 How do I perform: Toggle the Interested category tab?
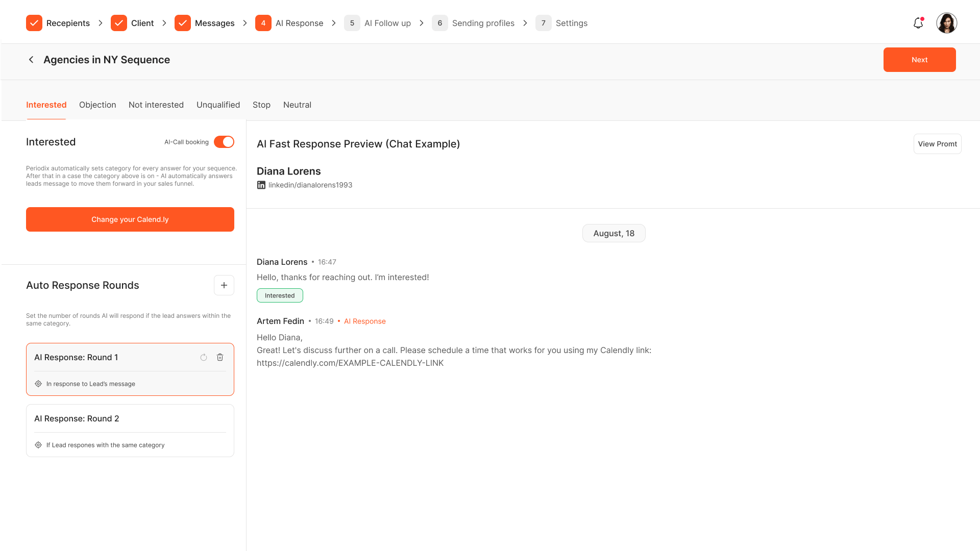coord(46,105)
